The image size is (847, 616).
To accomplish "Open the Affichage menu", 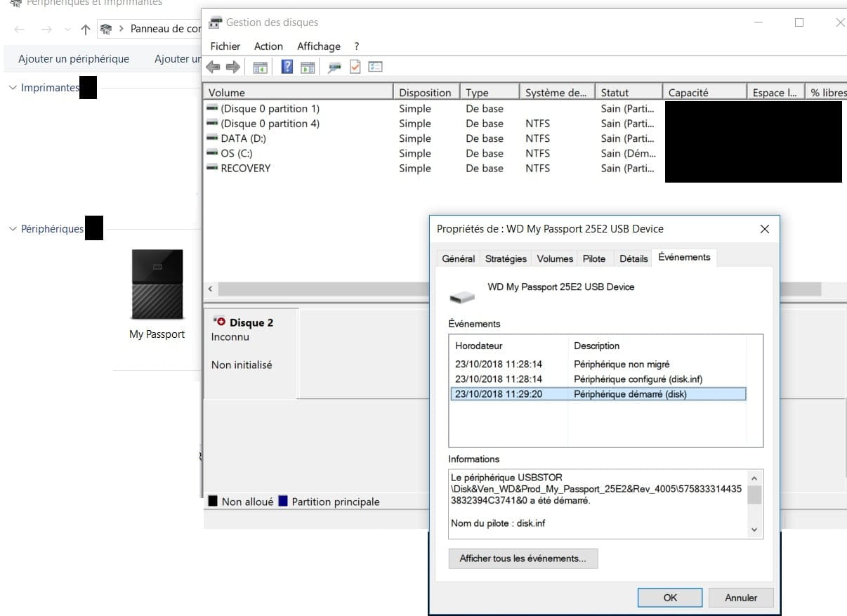I will coord(319,46).
